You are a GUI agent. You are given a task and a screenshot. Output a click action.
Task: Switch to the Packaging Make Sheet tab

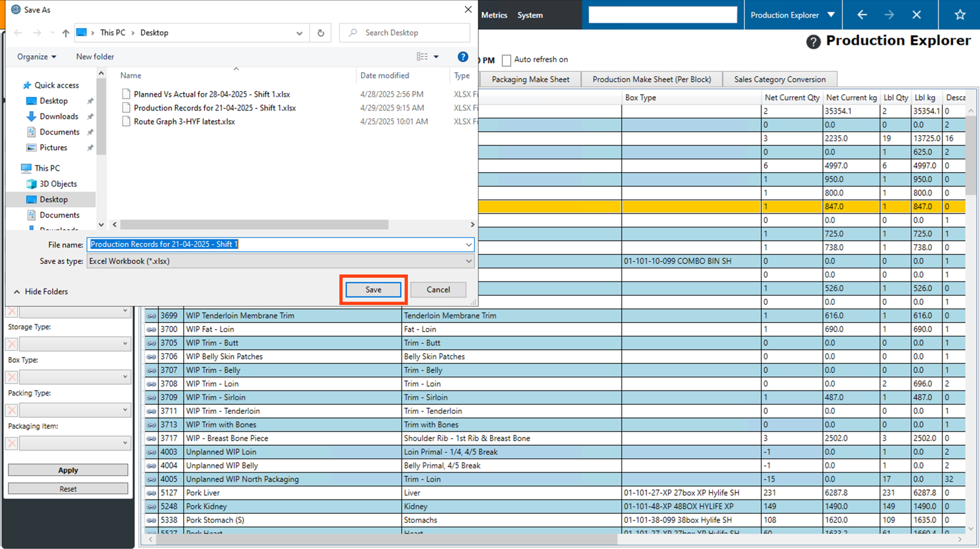[530, 79]
